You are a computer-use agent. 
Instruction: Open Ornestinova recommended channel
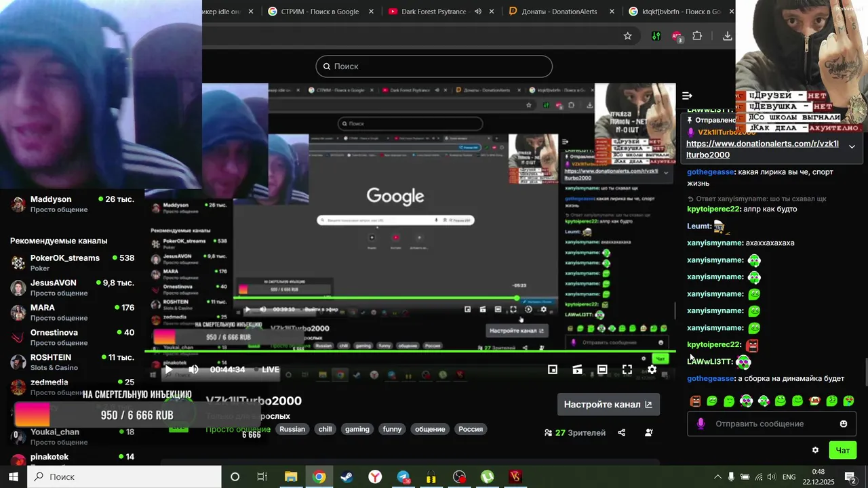(72, 337)
